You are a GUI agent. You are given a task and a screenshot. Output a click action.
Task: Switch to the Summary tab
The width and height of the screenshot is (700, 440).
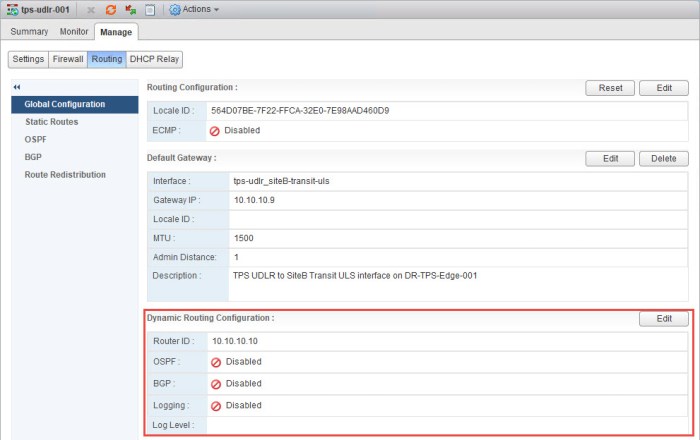pos(29,32)
